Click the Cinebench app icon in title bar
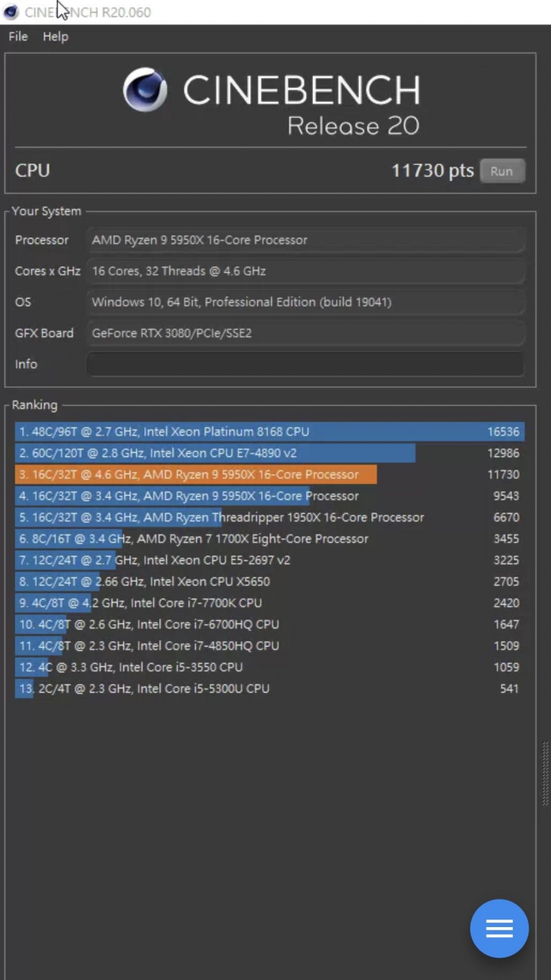551x980 pixels. [11, 12]
